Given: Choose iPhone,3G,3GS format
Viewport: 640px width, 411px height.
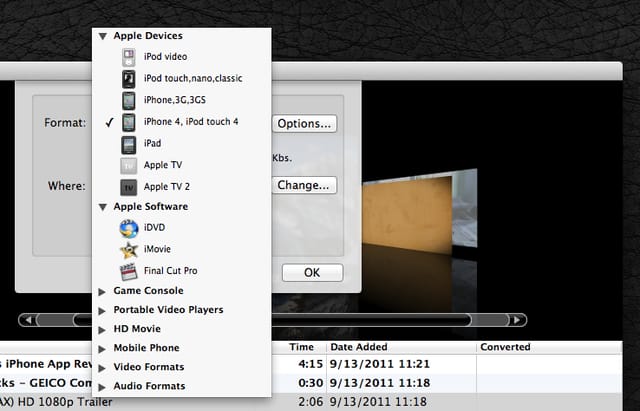Looking at the screenshot, I should point(182,100).
